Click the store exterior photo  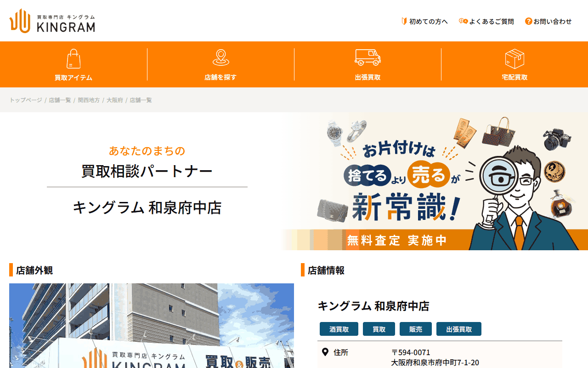pos(152,326)
